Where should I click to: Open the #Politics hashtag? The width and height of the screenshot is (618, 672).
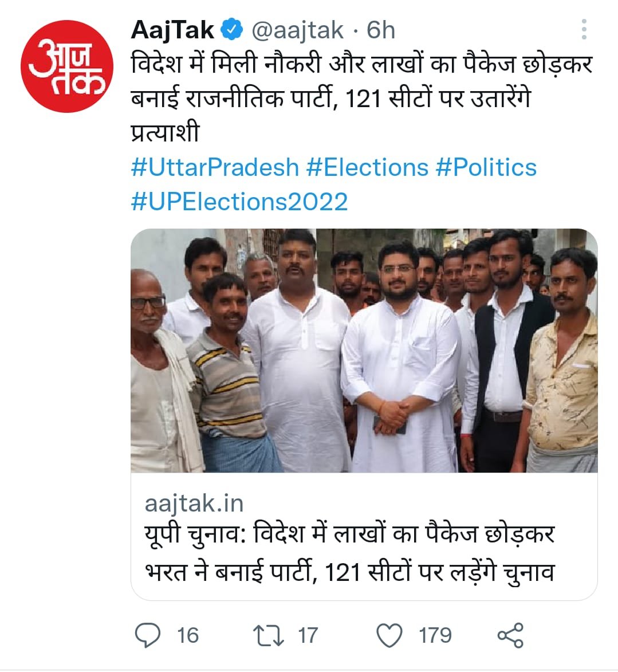click(486, 167)
